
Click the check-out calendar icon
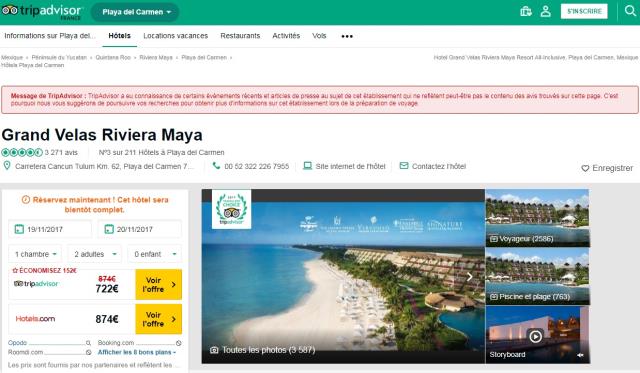click(x=109, y=229)
